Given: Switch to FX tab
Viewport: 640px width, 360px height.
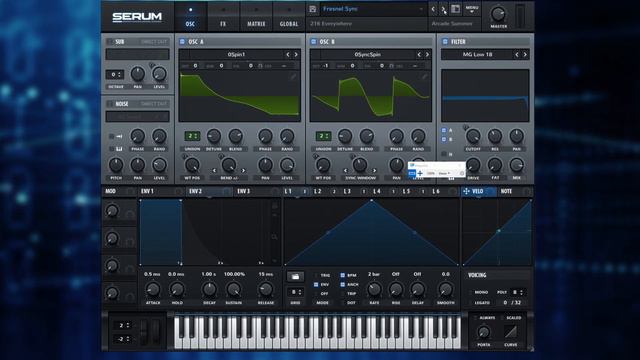Looking at the screenshot, I should (223, 17).
